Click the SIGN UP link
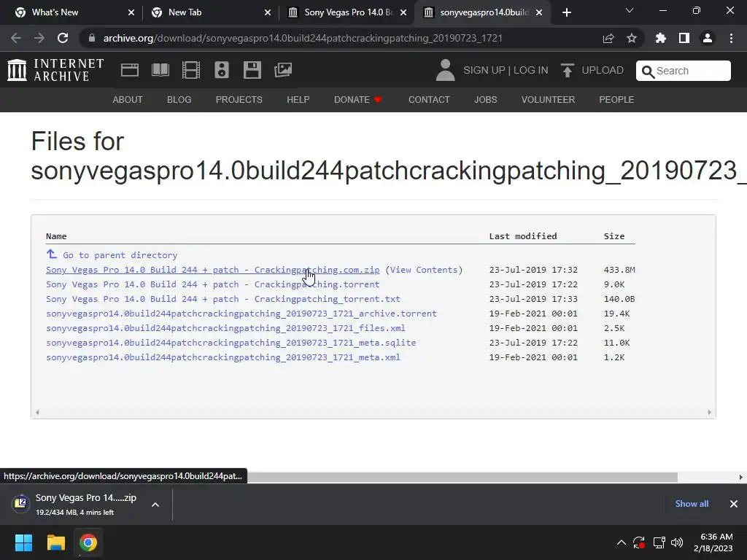The height and width of the screenshot is (560, 747). [484, 70]
